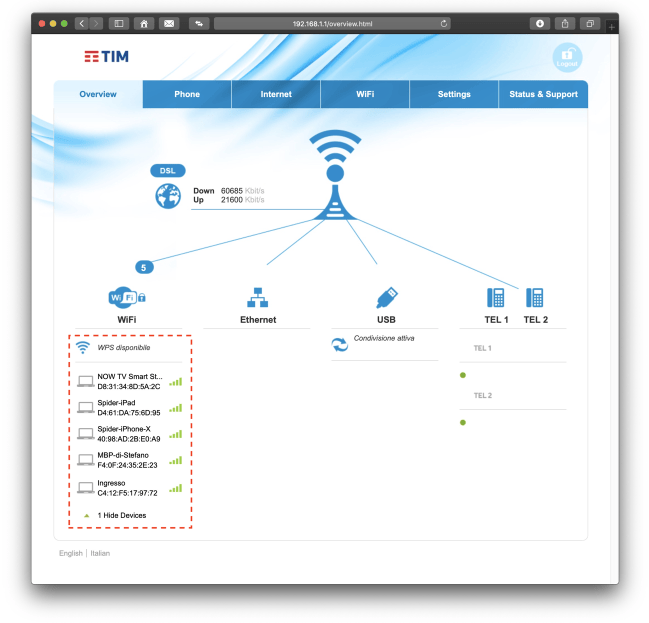Image resolution: width=649 pixels, height=623 pixels.
Task: Click laptop icon next to Spider-iPad
Action: tap(86, 407)
